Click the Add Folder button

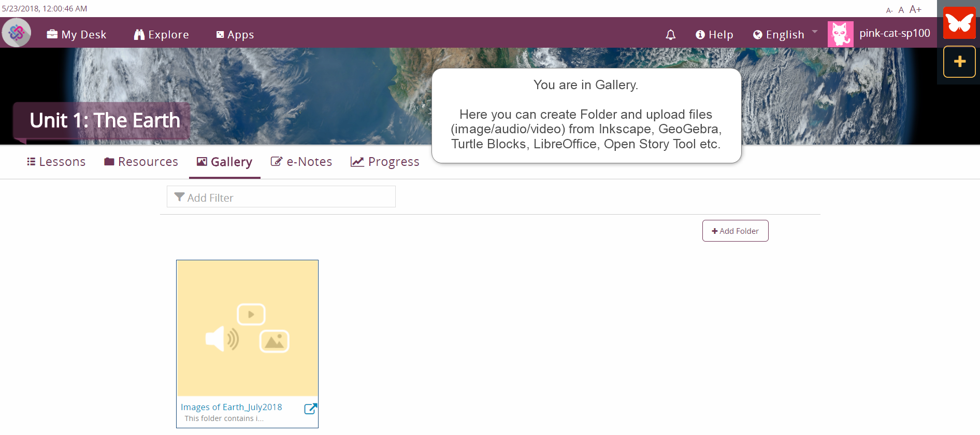coord(735,231)
